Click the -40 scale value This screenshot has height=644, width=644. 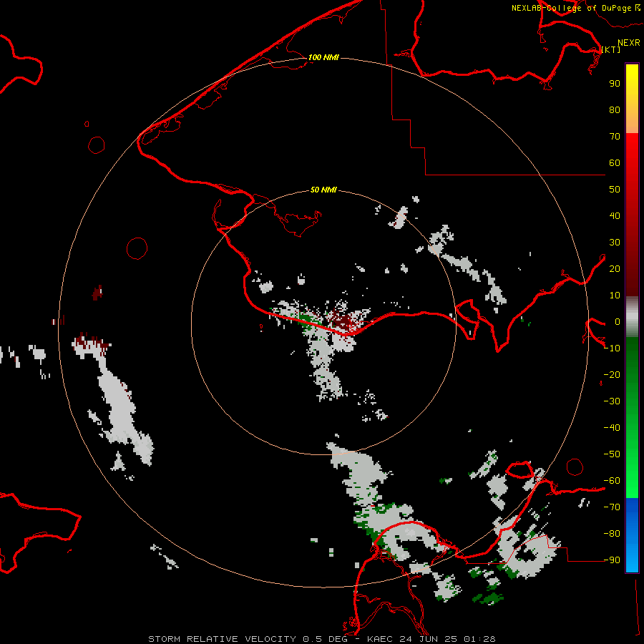coord(612,428)
